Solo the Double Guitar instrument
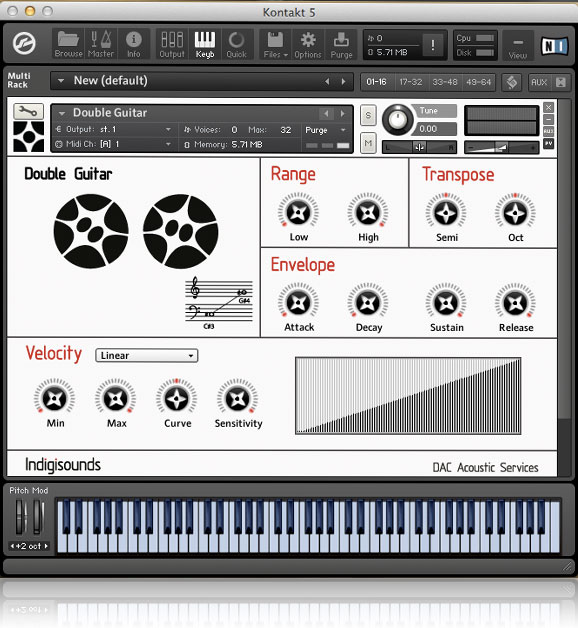Image resolution: width=578 pixels, height=628 pixels. [x=368, y=115]
